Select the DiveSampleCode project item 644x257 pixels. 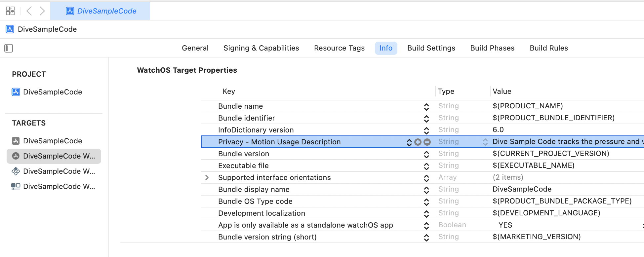[x=52, y=92]
